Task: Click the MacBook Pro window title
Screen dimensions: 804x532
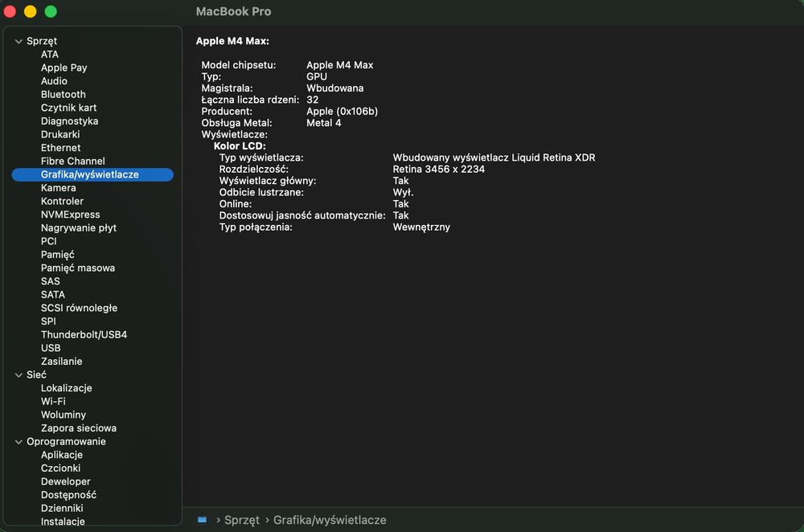Action: (233, 11)
